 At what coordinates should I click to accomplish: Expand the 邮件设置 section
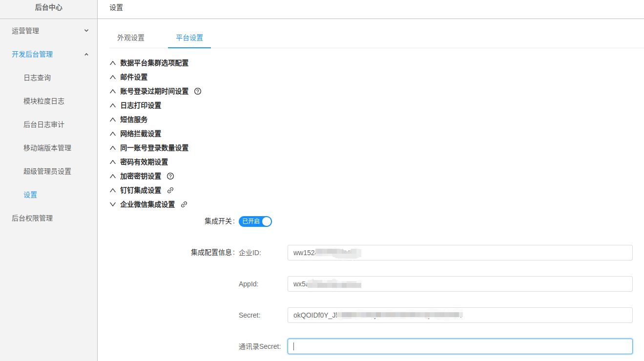tap(134, 77)
